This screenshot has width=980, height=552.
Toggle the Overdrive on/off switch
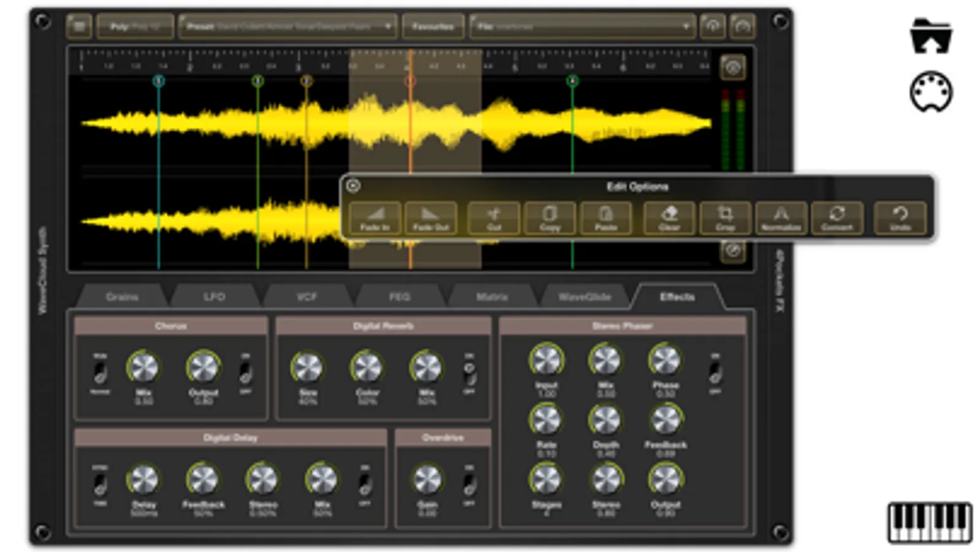[469, 485]
